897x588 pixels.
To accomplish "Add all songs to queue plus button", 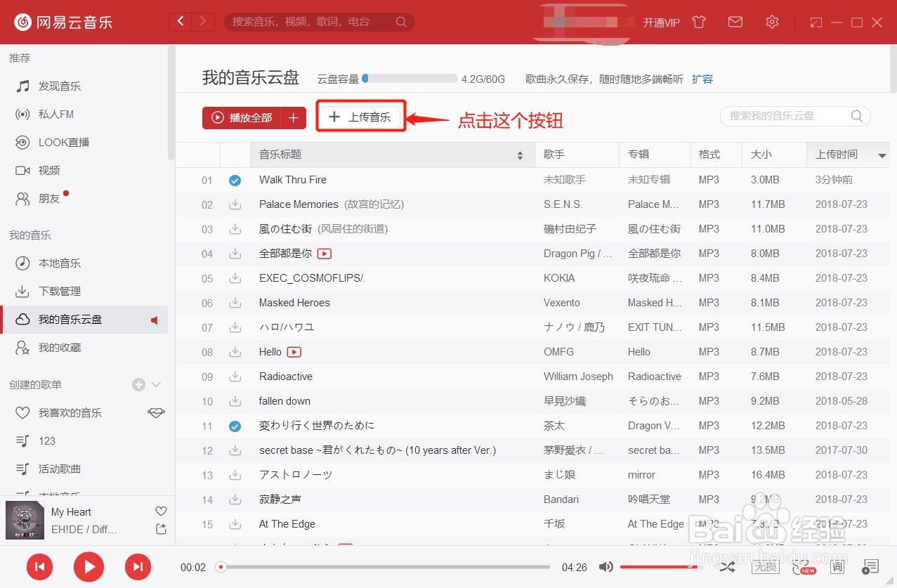I will 294,118.
